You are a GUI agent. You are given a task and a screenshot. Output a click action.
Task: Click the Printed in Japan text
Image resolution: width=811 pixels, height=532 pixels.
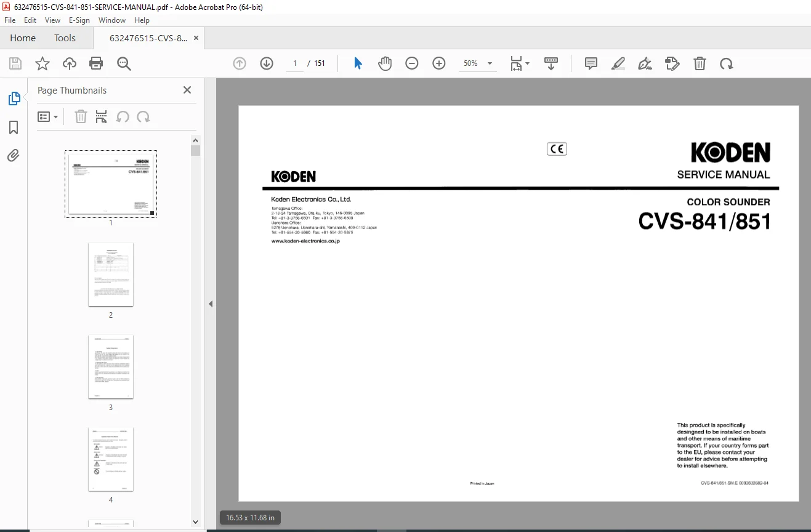coord(482,483)
